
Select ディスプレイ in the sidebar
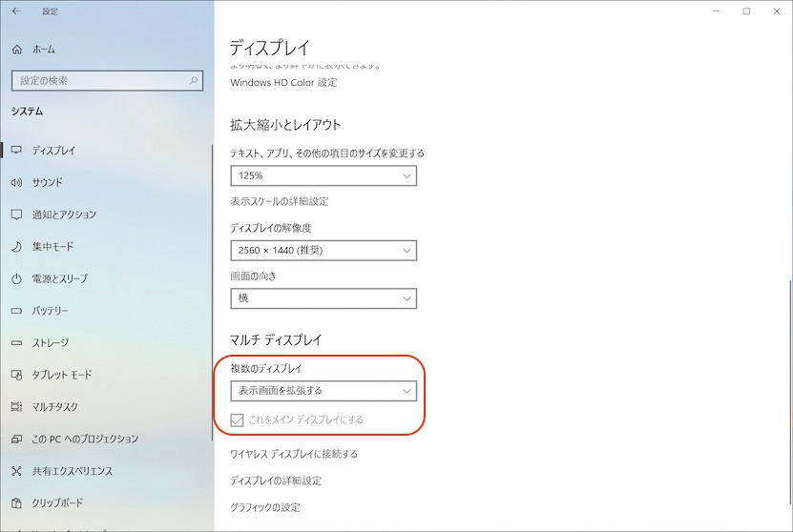click(53, 150)
